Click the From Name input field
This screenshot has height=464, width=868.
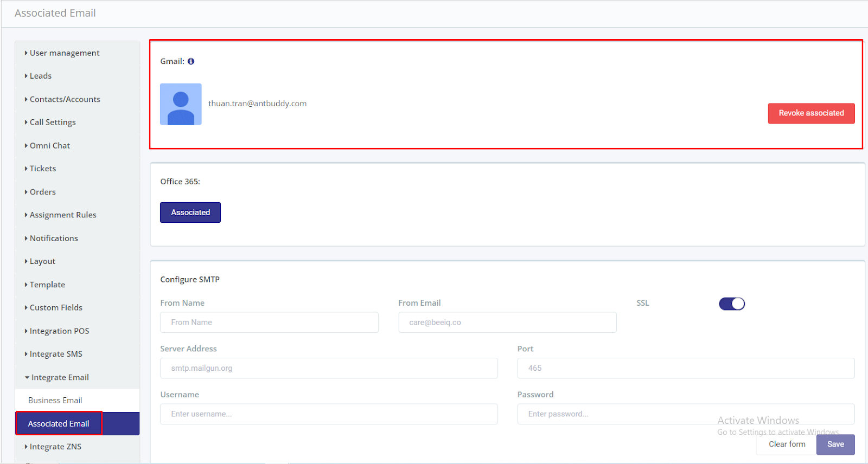269,322
